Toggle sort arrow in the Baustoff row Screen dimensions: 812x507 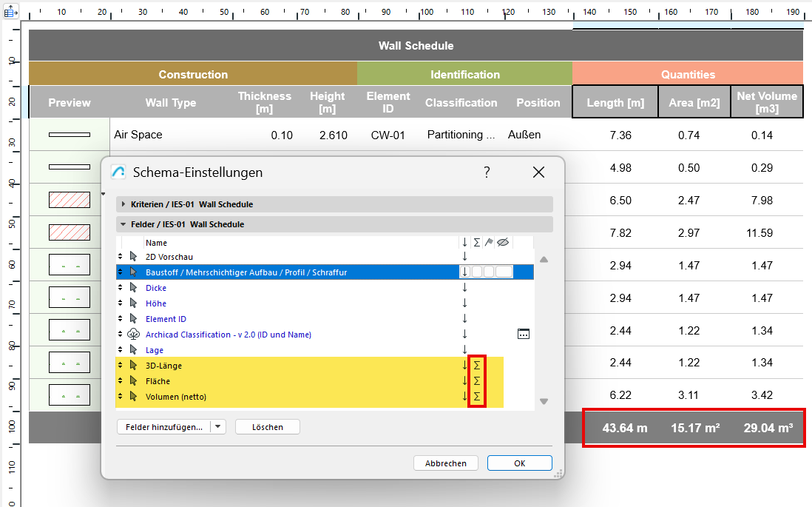coord(464,272)
